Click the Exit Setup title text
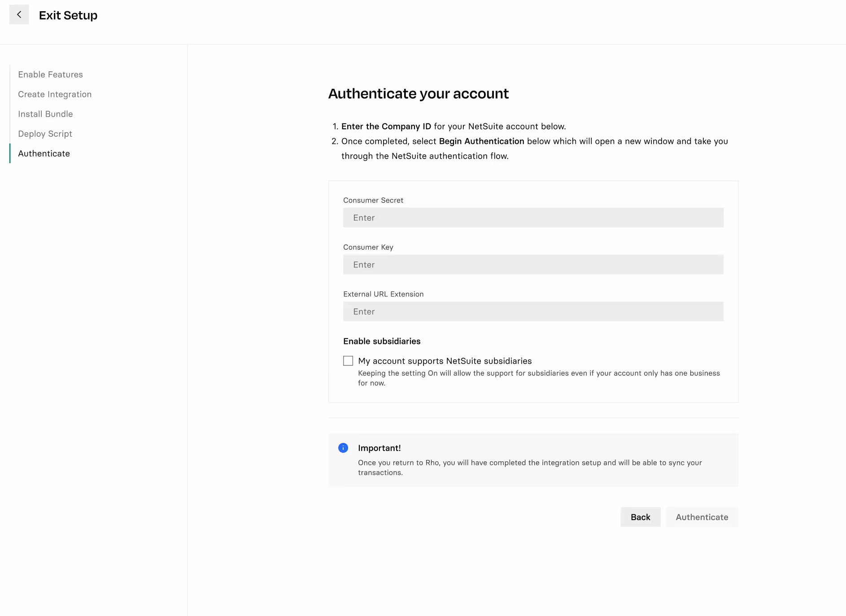 (x=68, y=15)
